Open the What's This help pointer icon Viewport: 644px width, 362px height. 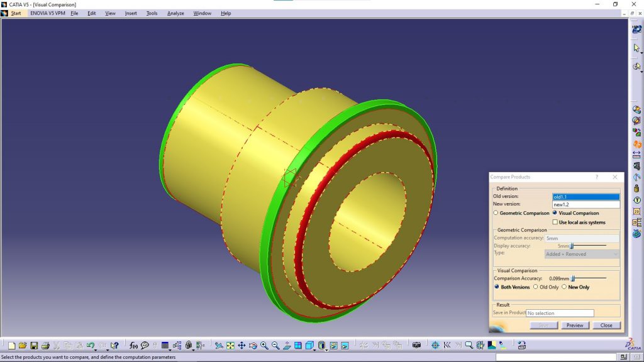pos(114,346)
